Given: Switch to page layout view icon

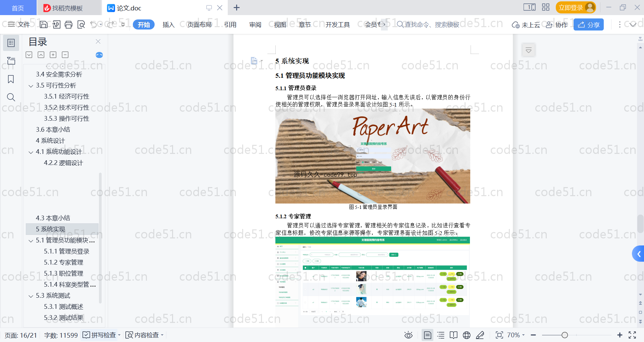Looking at the screenshot, I should pyautogui.click(x=428, y=335).
